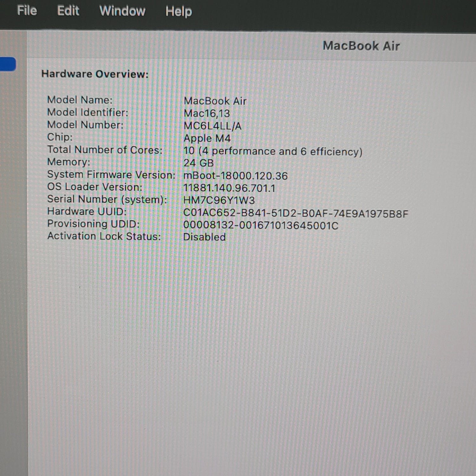476x476 pixels.
Task: Select the 10 cores performance and efficiency value
Action: tap(273, 151)
